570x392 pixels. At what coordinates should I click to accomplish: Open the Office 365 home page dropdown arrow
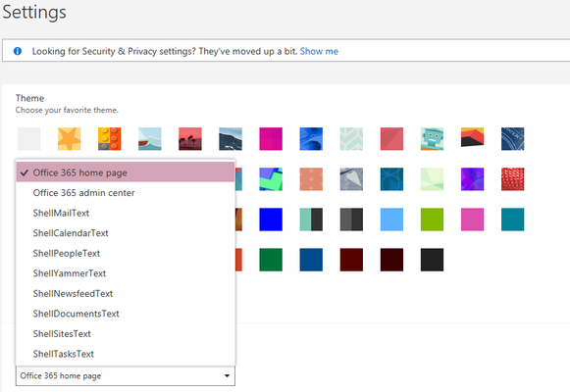pos(227,375)
